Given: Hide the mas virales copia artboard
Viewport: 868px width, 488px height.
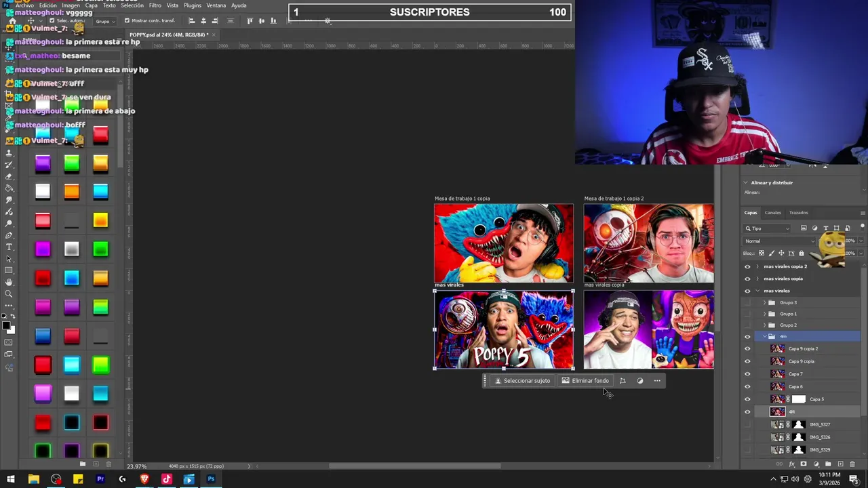Looking at the screenshot, I should pyautogui.click(x=747, y=279).
